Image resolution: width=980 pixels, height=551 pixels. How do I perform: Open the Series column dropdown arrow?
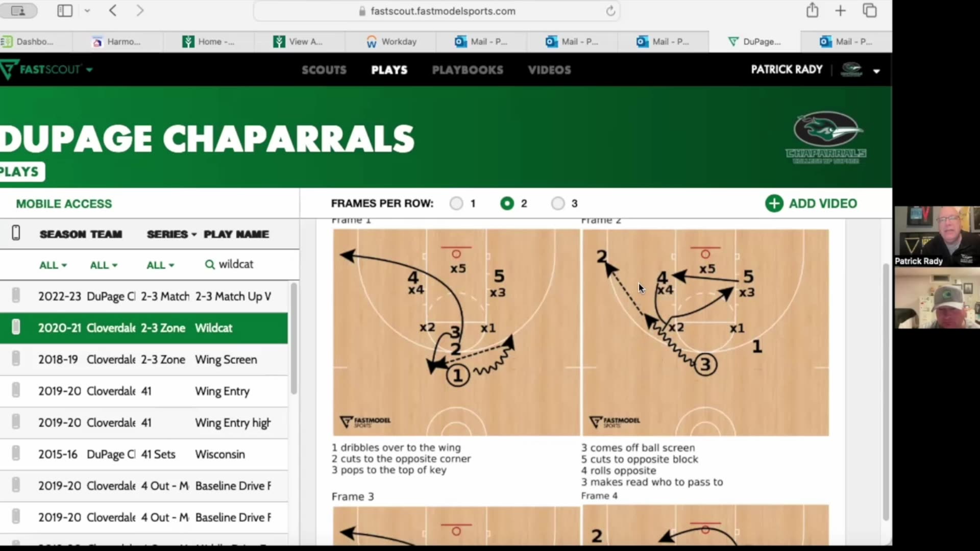pyautogui.click(x=194, y=235)
